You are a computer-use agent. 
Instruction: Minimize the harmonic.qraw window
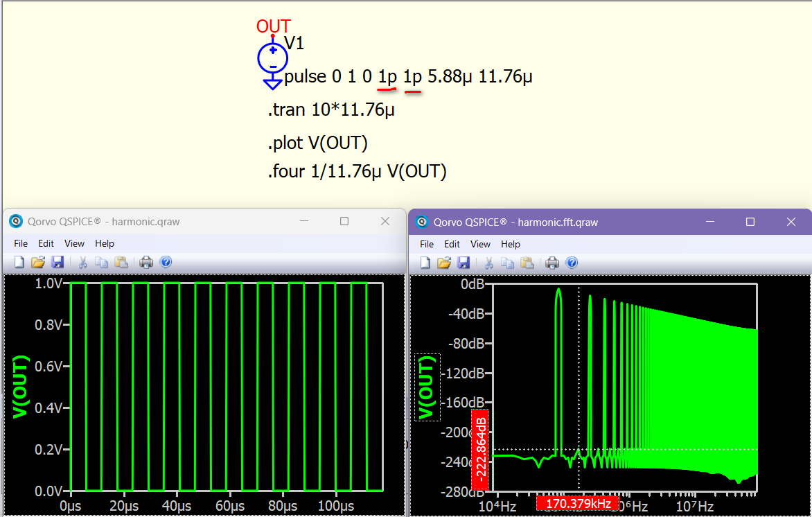pos(303,221)
